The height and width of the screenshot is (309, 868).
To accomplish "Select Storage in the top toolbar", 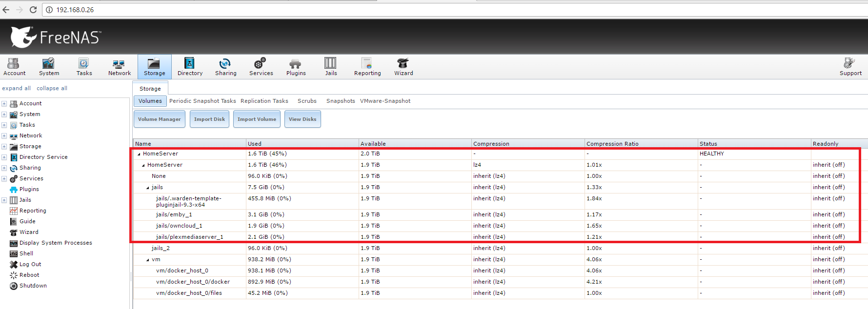I will [154, 67].
